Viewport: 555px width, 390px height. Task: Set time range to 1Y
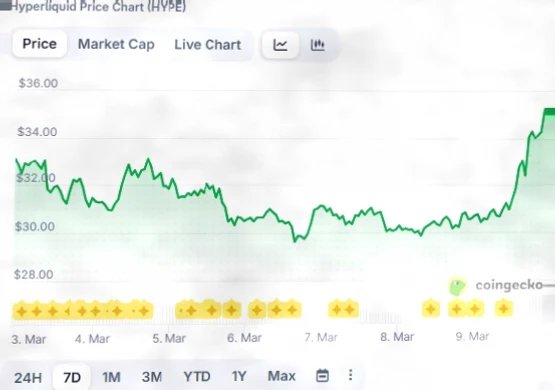(239, 376)
